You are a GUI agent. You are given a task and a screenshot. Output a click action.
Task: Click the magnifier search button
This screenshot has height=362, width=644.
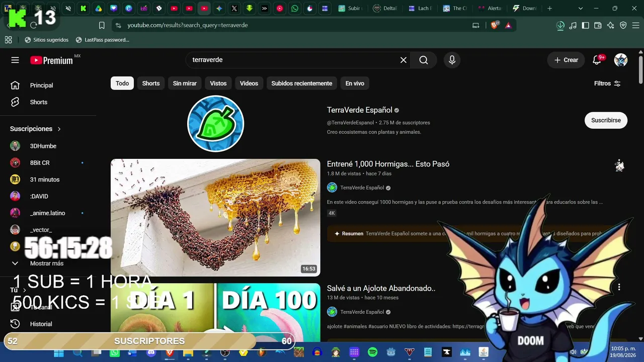pos(424,60)
